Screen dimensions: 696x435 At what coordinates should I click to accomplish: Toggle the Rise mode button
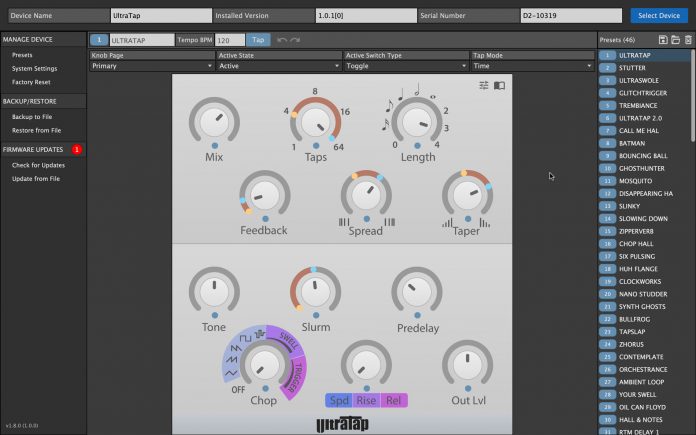click(367, 400)
